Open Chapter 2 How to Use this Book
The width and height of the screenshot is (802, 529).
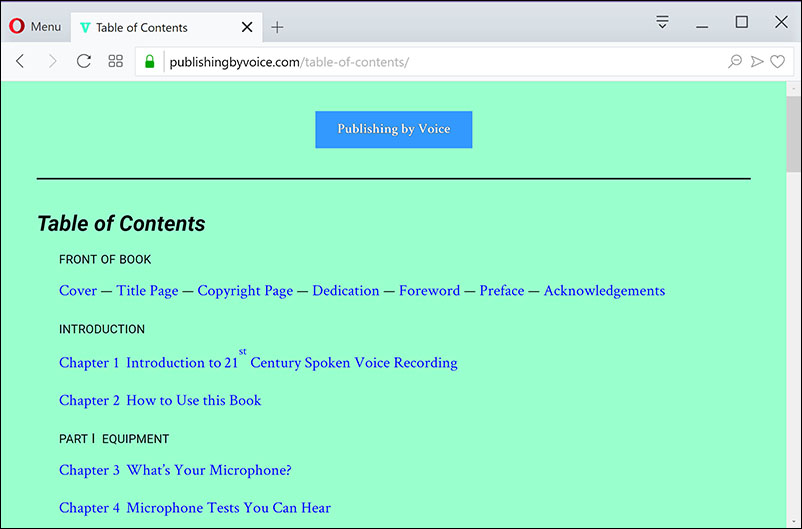pos(160,400)
